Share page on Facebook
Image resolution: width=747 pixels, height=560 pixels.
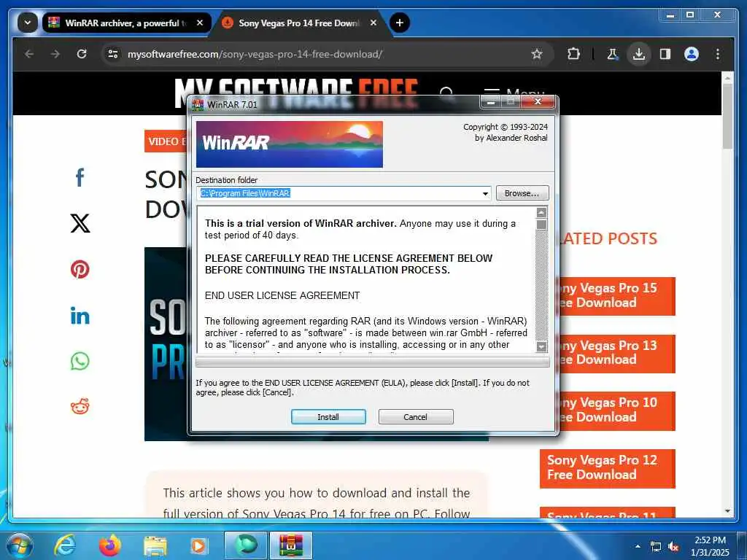coord(80,178)
